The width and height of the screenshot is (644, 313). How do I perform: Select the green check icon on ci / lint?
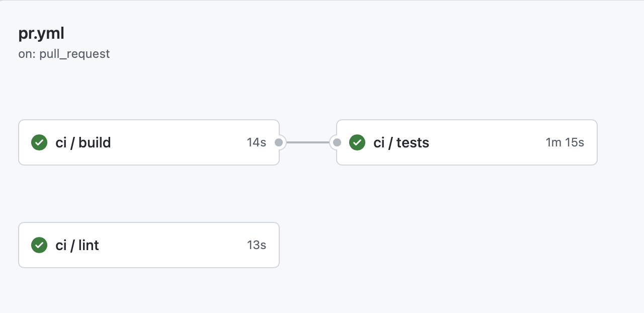point(39,245)
